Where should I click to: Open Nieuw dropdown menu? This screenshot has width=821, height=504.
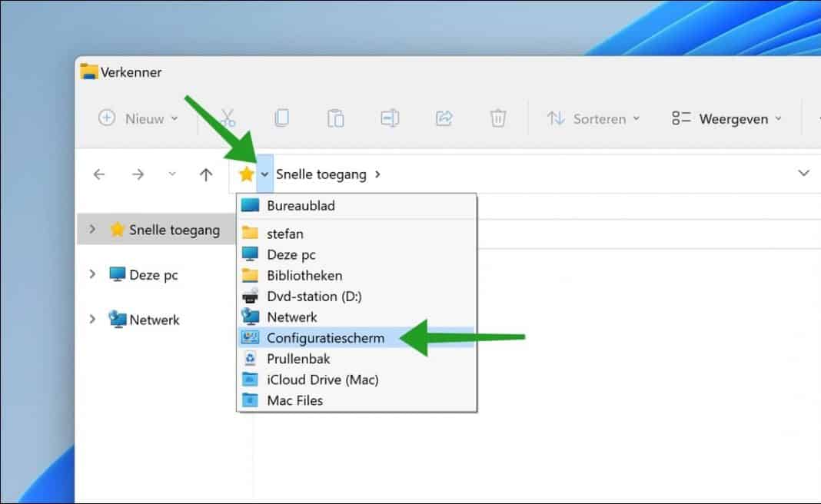point(138,119)
